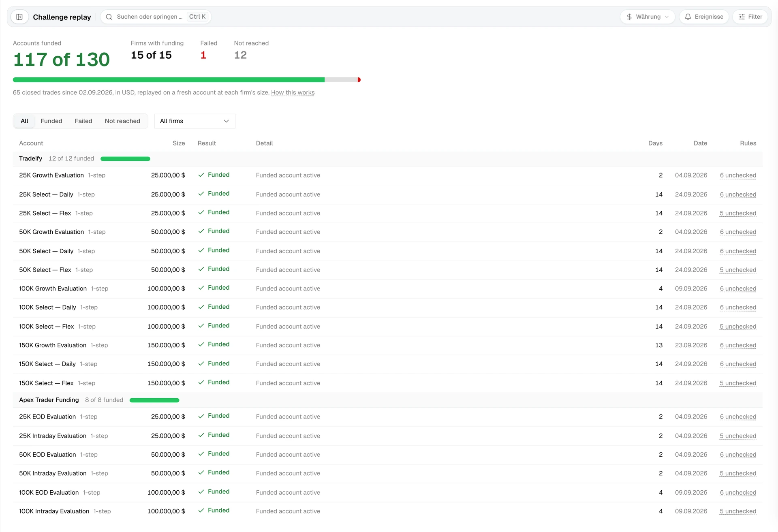Open 5 unchecked rules for 50K Intraday Evaluation
Viewport: 778px width, 532px height.
point(738,473)
